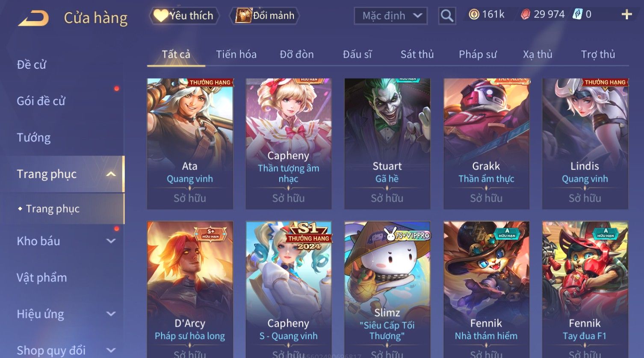
Task: Open Gói đề cử in the sidebar
Action: (41, 101)
